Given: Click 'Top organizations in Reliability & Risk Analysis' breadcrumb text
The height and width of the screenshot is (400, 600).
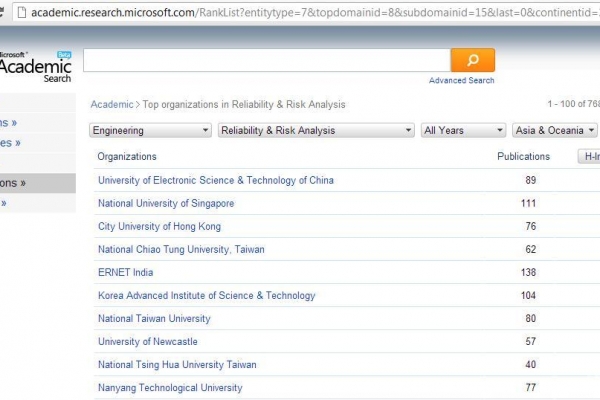Looking at the screenshot, I should coord(244,104).
